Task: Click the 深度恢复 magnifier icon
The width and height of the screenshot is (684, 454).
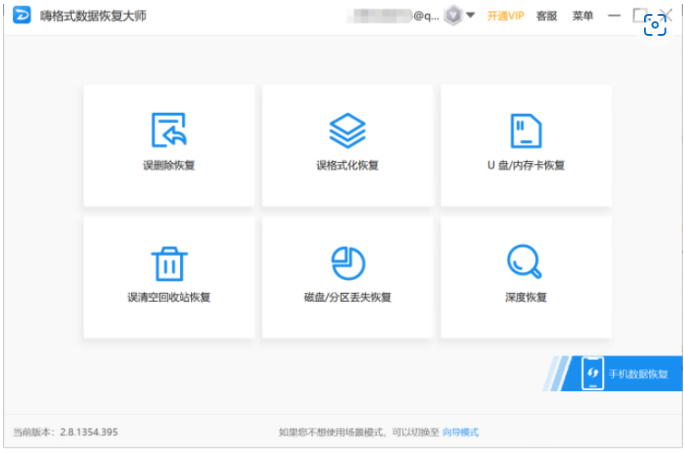Action: (525, 263)
